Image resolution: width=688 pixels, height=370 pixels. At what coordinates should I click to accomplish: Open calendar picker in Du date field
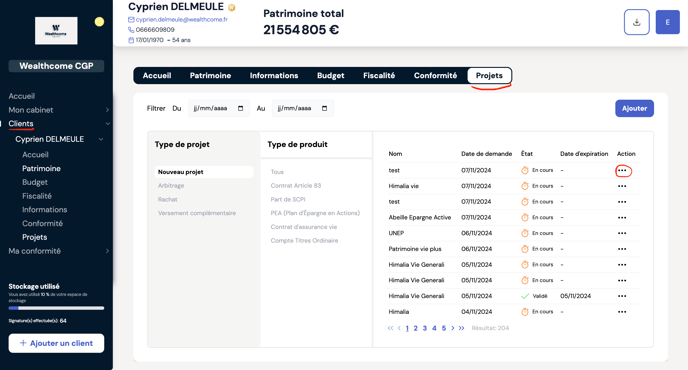pos(240,108)
